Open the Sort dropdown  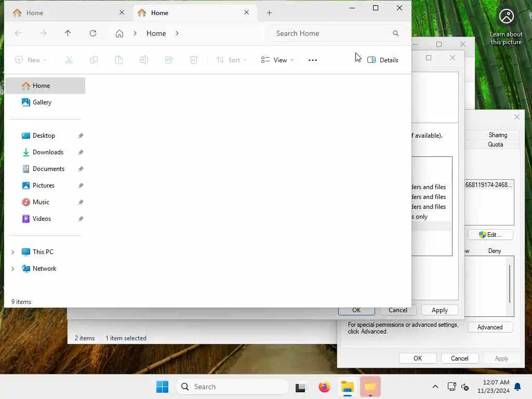(x=231, y=60)
